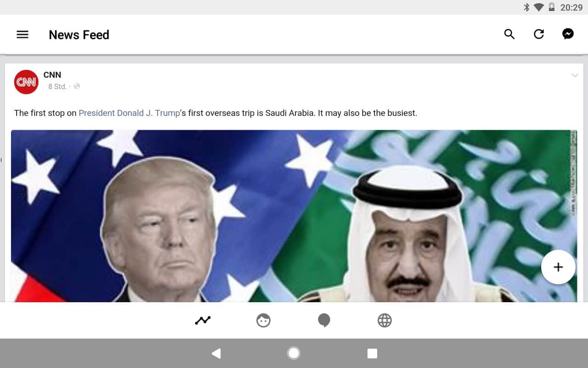Switch to the friends face tab
Viewport: 588px width, 368px height.
[x=263, y=320]
